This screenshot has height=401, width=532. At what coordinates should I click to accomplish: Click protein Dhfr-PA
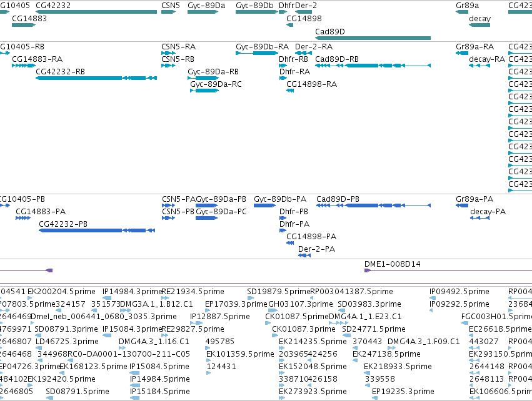click(294, 224)
